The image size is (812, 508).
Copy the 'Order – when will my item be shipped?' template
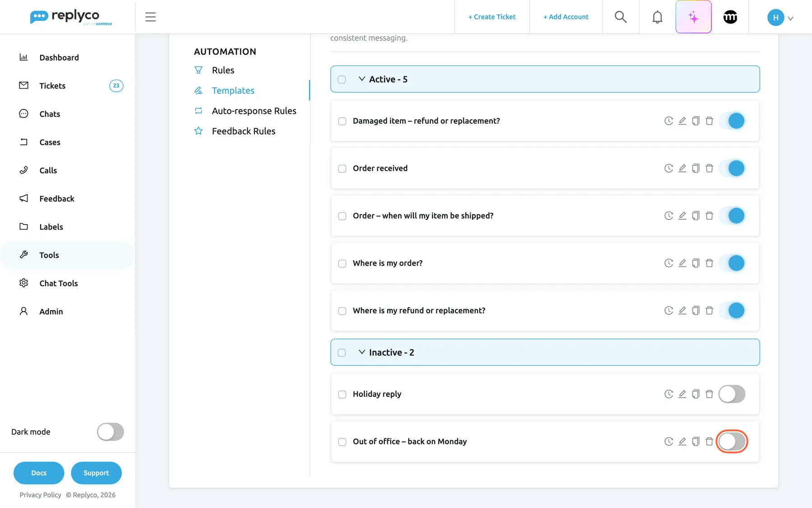tap(696, 215)
